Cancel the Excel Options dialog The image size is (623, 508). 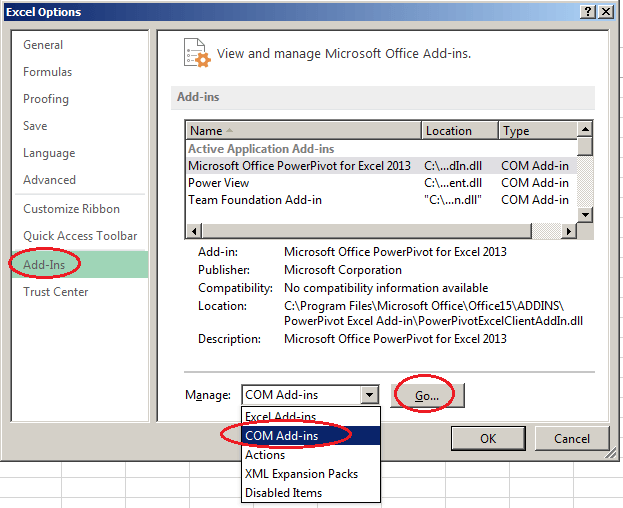[x=572, y=438]
